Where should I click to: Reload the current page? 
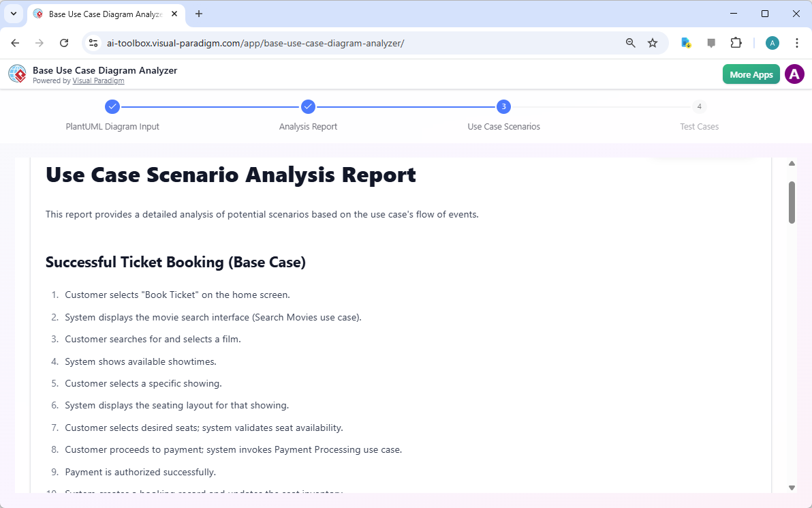click(64, 42)
